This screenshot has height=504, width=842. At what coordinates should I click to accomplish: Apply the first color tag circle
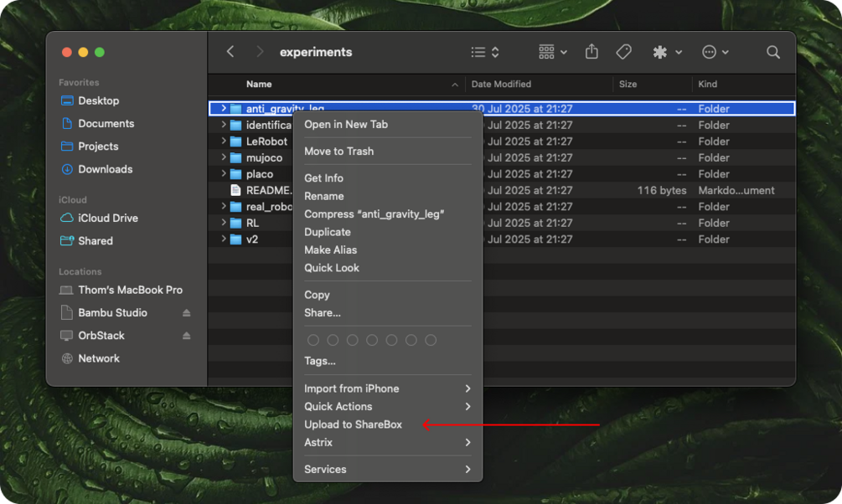(313, 340)
